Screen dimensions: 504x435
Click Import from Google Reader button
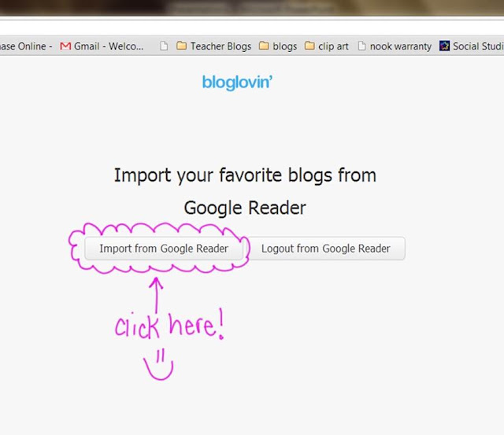[164, 248]
